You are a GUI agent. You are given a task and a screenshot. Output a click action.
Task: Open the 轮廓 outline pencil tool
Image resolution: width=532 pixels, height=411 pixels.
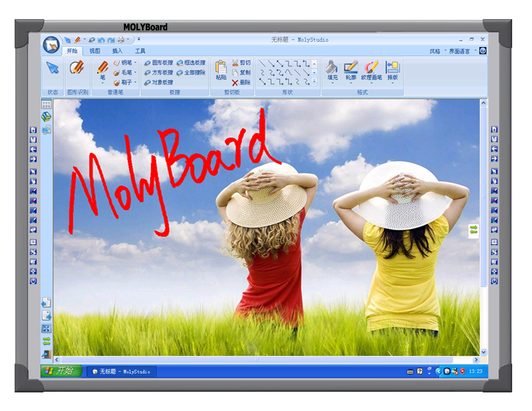[x=350, y=71]
